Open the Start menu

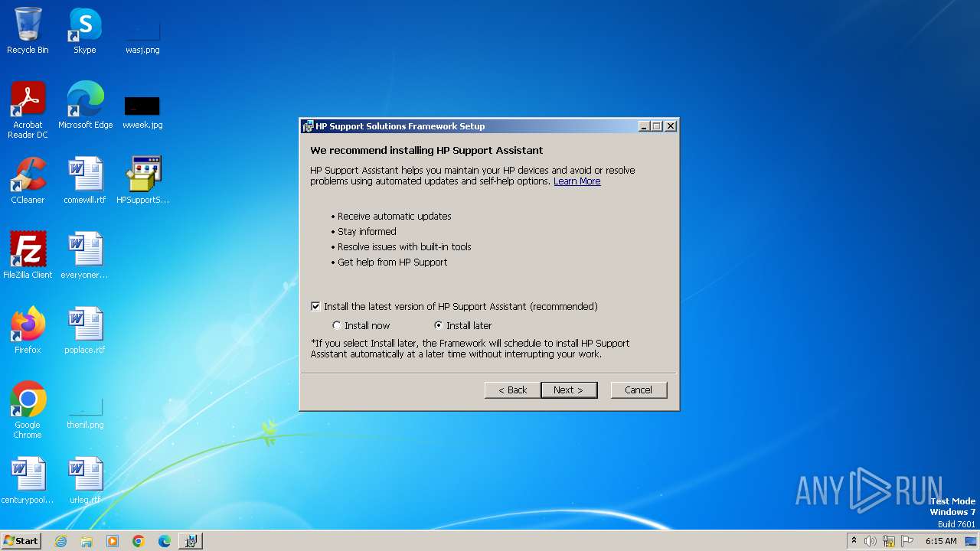(21, 541)
